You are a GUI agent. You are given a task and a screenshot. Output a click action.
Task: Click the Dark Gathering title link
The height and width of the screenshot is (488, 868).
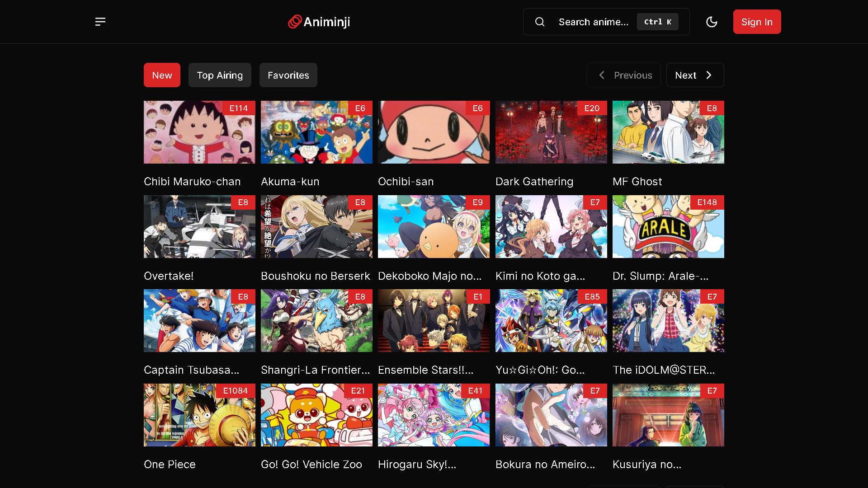coord(534,182)
